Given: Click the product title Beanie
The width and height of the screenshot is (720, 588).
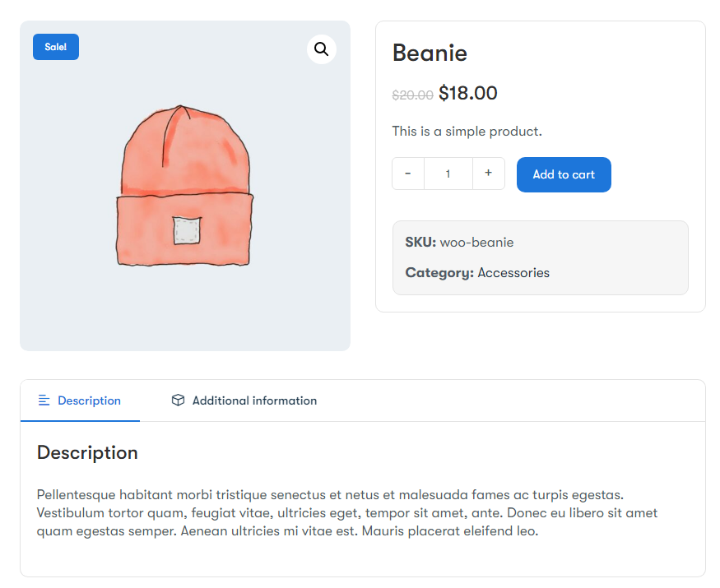Looking at the screenshot, I should click(430, 53).
